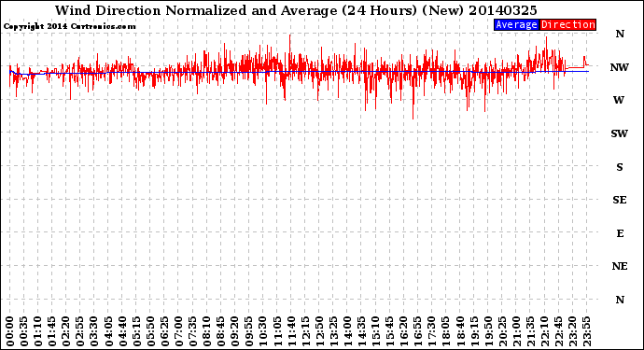Screen dimensions: 644x350
Task: Click the 06:25 time axis label
Action: 164,331
